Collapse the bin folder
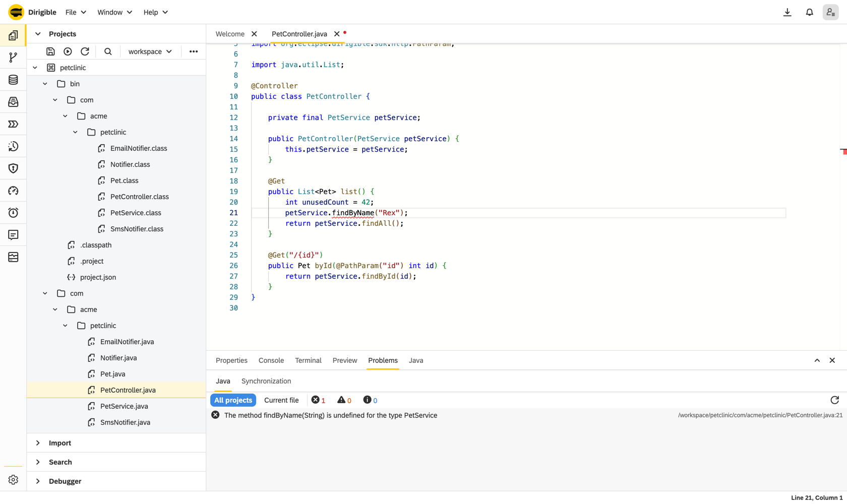This screenshot has height=504, width=847. coord(45,84)
